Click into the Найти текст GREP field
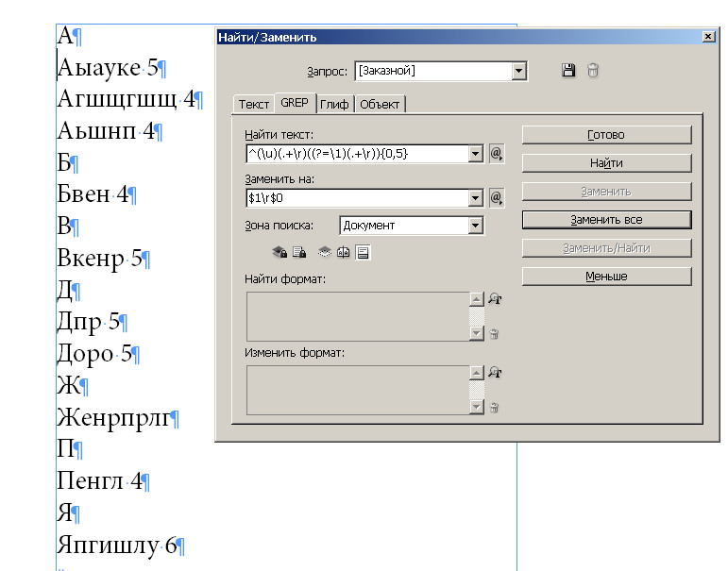The image size is (728, 571). 357,154
